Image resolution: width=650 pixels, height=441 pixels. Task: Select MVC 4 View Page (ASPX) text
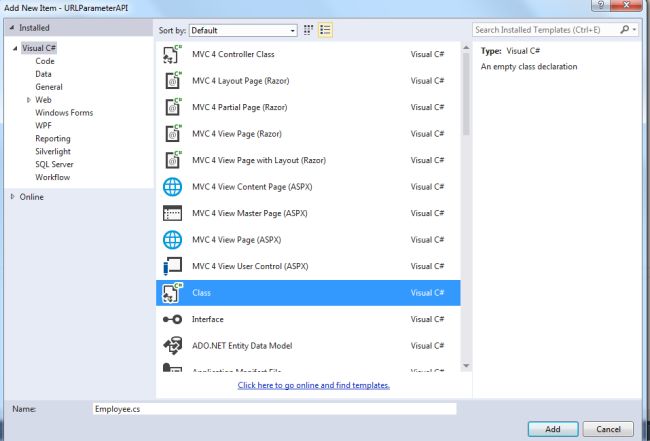click(x=236, y=240)
